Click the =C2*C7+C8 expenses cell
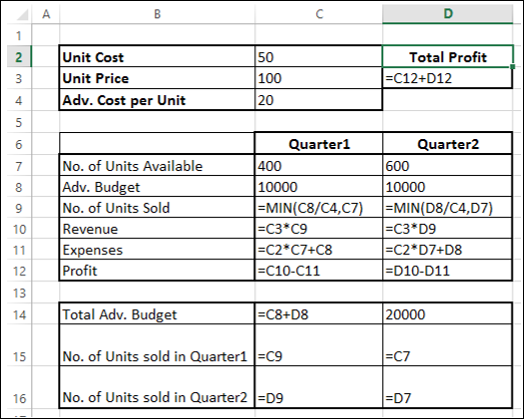Screen dimensions: 524x419 coord(318,250)
